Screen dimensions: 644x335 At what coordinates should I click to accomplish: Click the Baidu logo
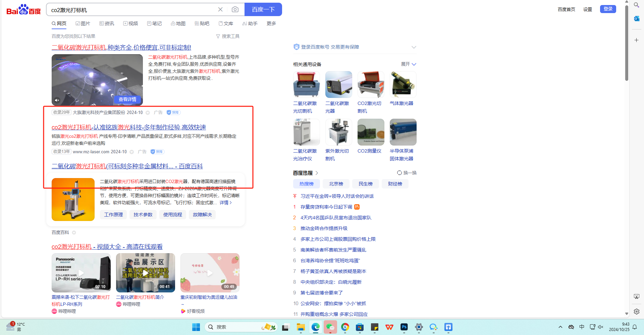(x=23, y=10)
